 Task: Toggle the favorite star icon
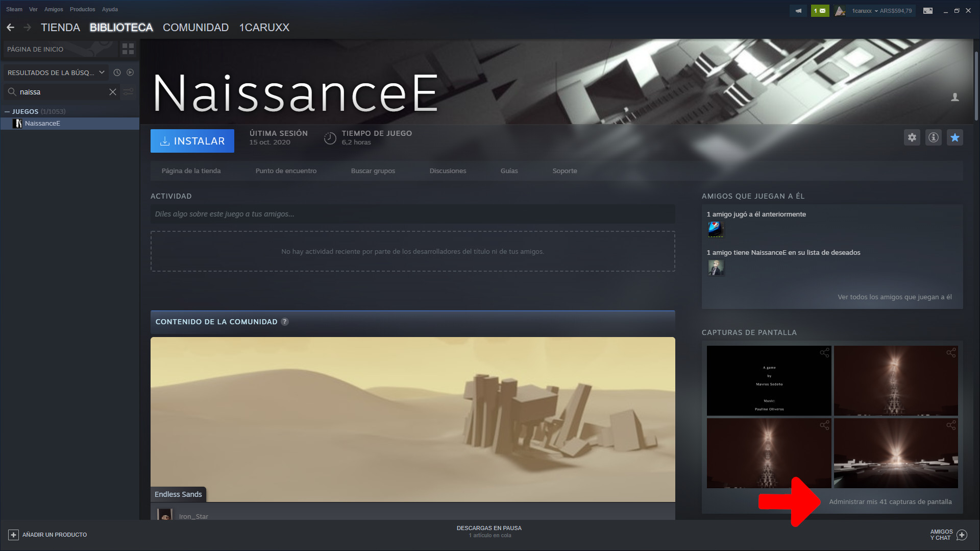pos(955,137)
